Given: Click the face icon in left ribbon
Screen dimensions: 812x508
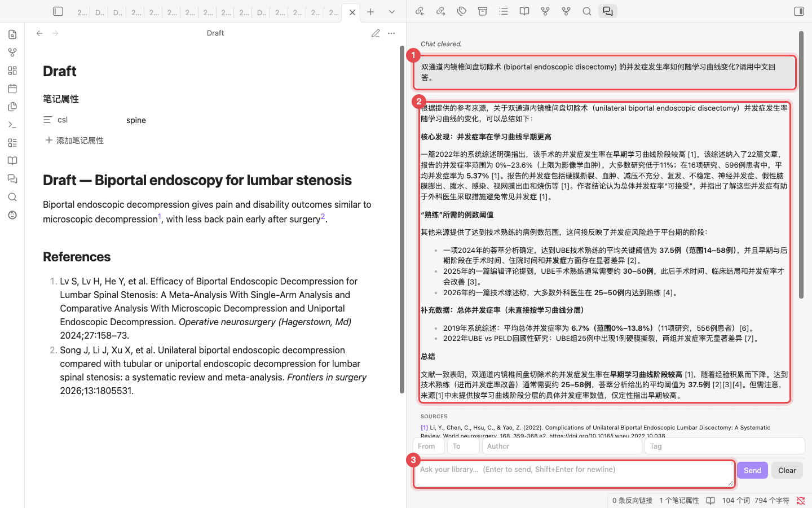Looking at the screenshot, I should click(12, 215).
